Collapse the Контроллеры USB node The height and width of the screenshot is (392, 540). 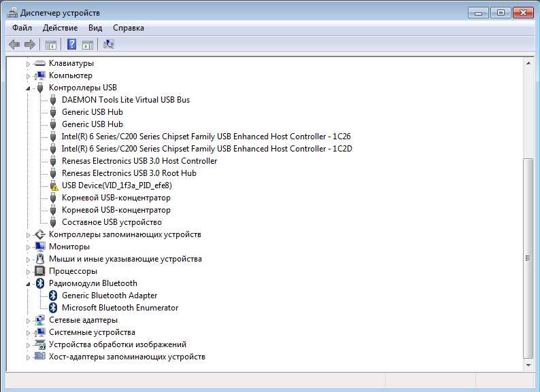[29, 88]
